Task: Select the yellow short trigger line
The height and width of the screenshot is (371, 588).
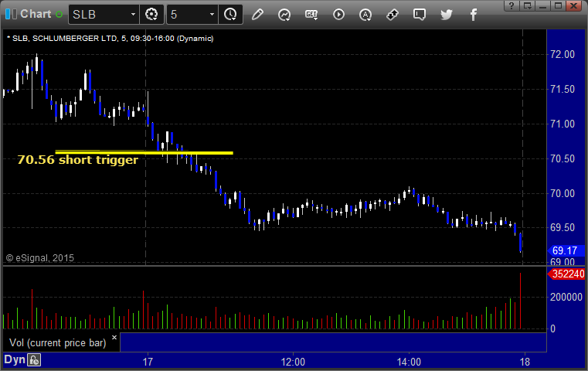Action: (144, 152)
